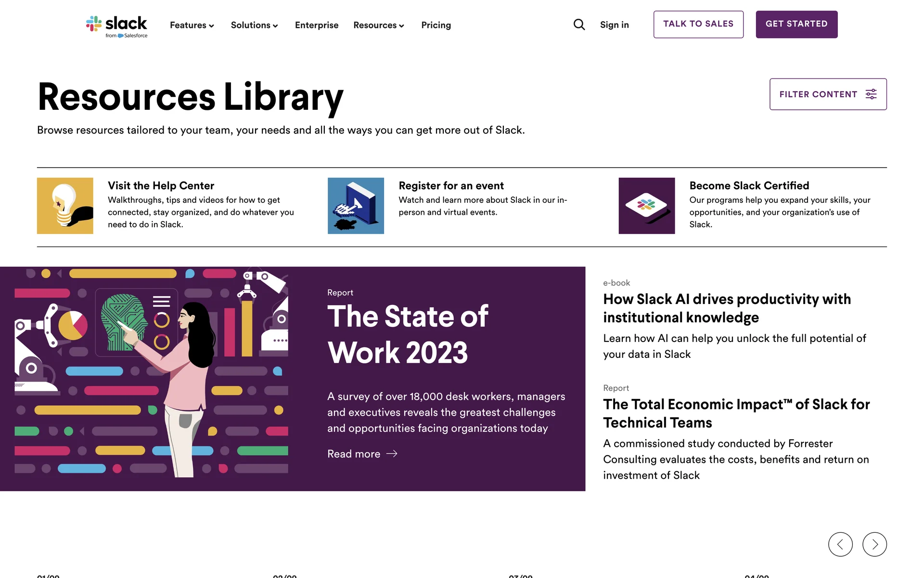Click the next carousel arrow button
This screenshot has height=578, width=924.
point(874,544)
